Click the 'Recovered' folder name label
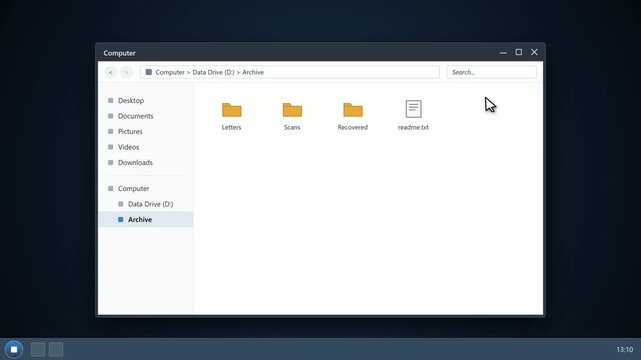 coord(353,127)
